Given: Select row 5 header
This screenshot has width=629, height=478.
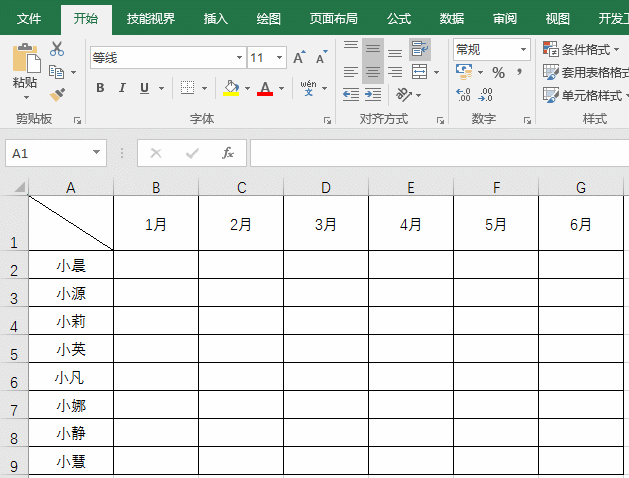Looking at the screenshot, I should (x=14, y=349).
